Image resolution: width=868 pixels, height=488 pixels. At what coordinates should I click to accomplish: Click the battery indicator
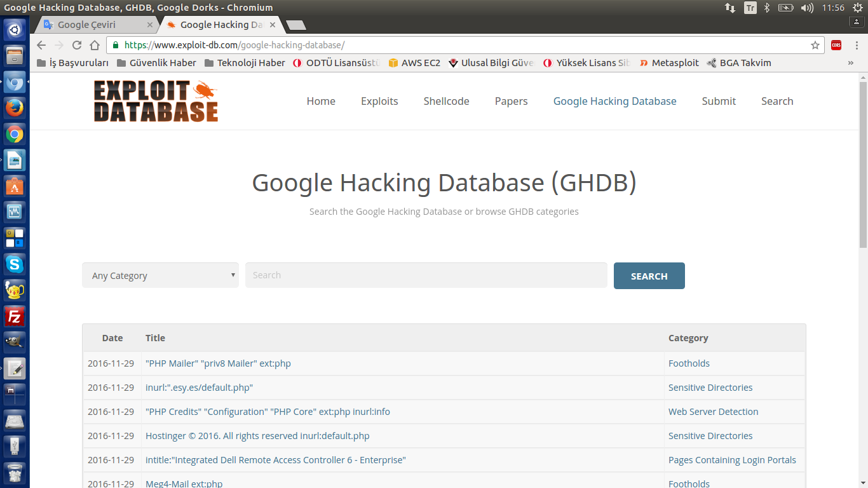coord(786,8)
